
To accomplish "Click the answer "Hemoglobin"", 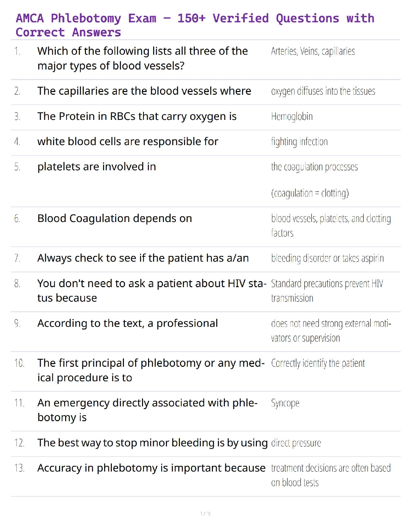I will click(292, 117).
